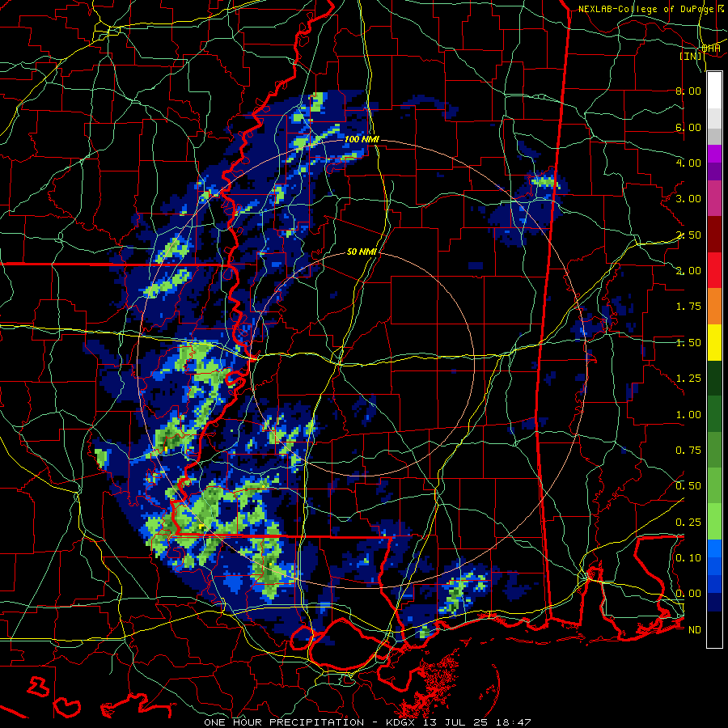Viewport: 728px width, 728px height.
Task: Click the 8.00 legend label
Action: 688,91
